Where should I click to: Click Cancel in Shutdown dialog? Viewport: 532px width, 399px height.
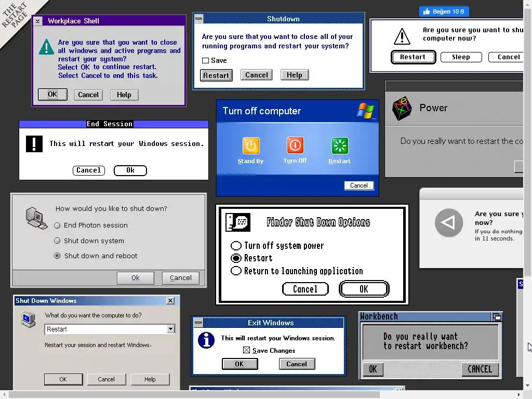257,75
